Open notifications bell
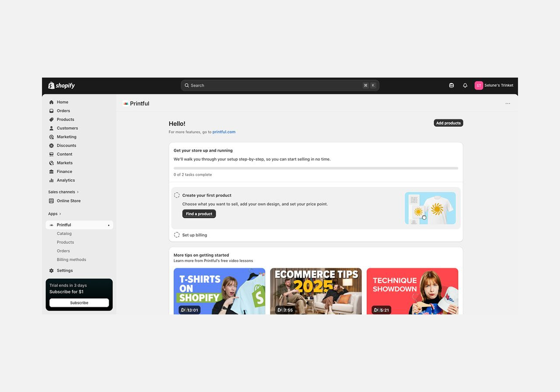Viewport: 560px width, 392px height. pos(465,85)
